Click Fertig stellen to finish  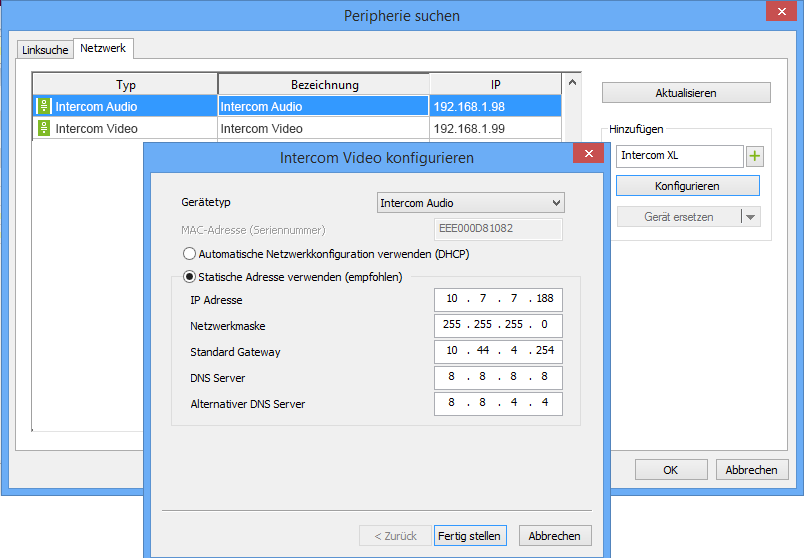click(470, 536)
